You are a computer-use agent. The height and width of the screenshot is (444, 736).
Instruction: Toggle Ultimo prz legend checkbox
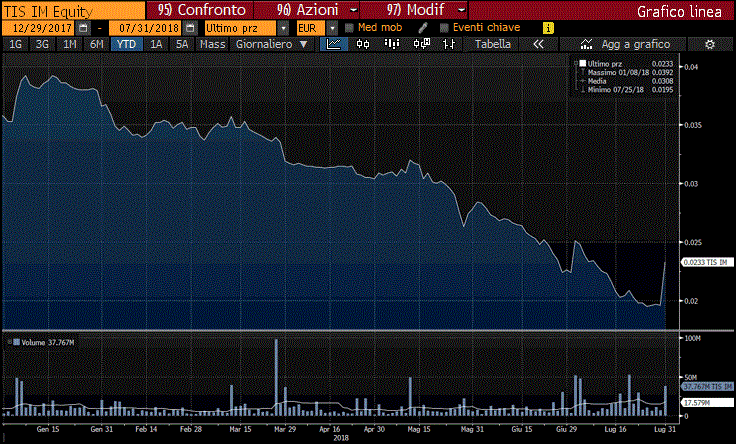[x=583, y=63]
